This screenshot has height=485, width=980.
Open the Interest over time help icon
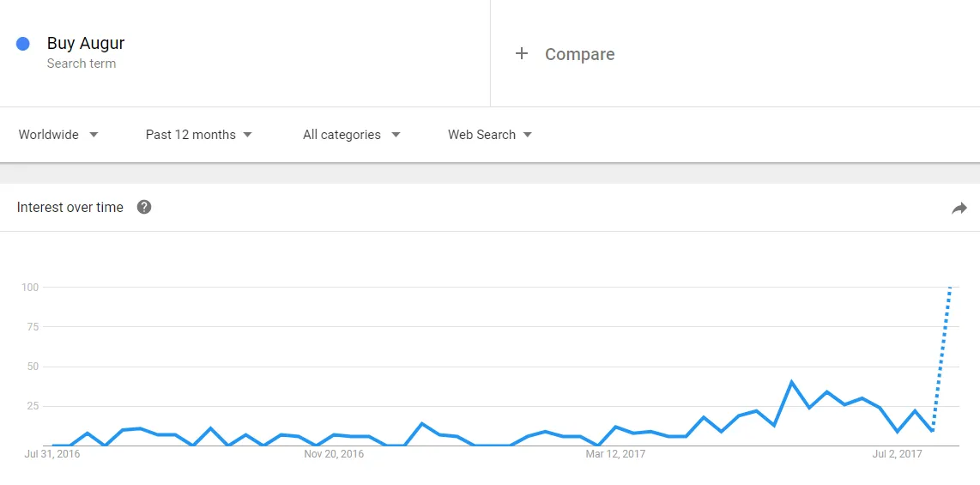(x=144, y=207)
